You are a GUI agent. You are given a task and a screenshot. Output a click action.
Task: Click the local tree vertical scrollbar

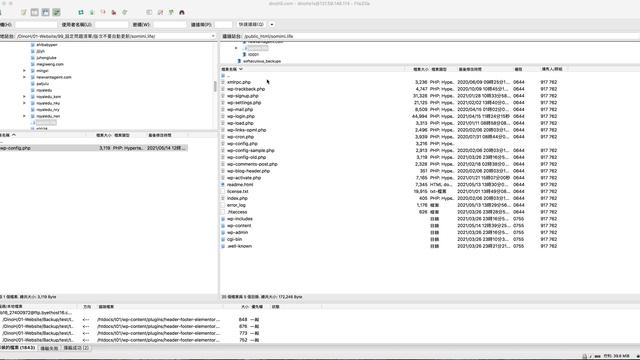215,86
